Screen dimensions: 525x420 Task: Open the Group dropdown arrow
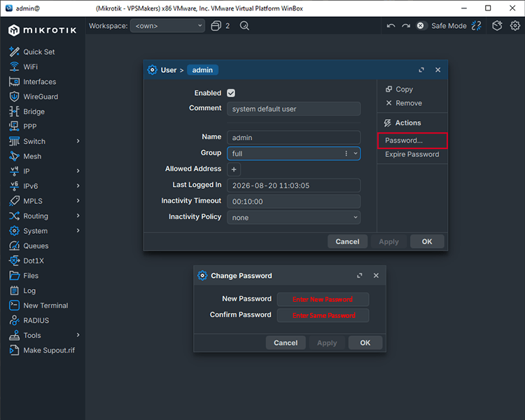click(x=356, y=153)
